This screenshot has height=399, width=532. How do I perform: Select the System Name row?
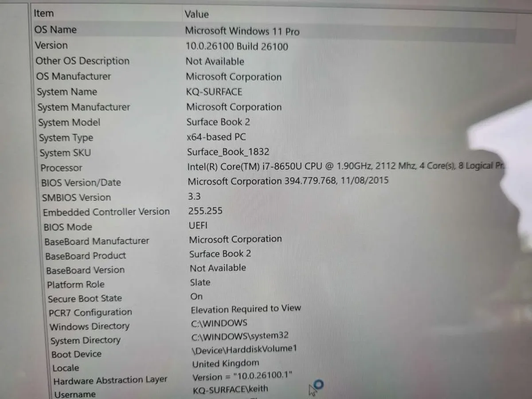[x=67, y=92]
